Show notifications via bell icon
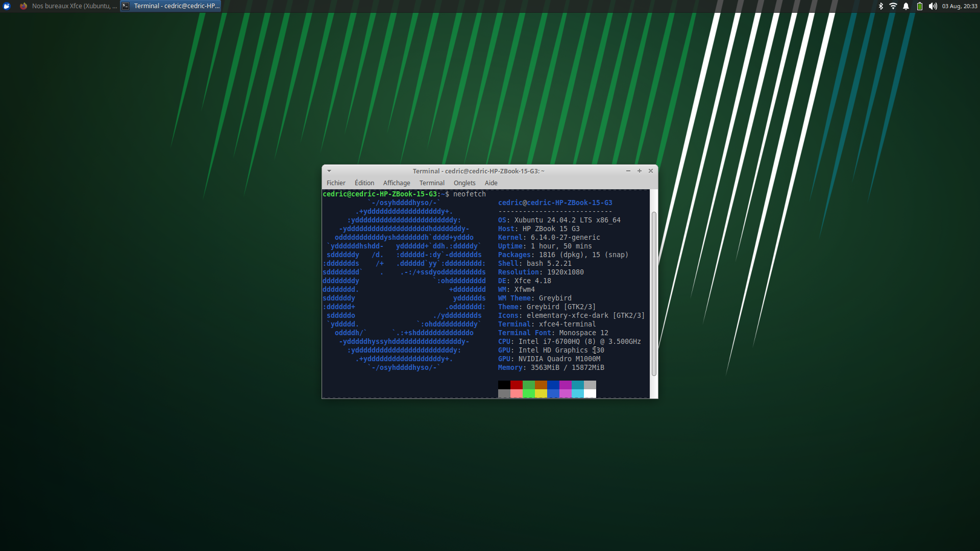 coord(906,6)
